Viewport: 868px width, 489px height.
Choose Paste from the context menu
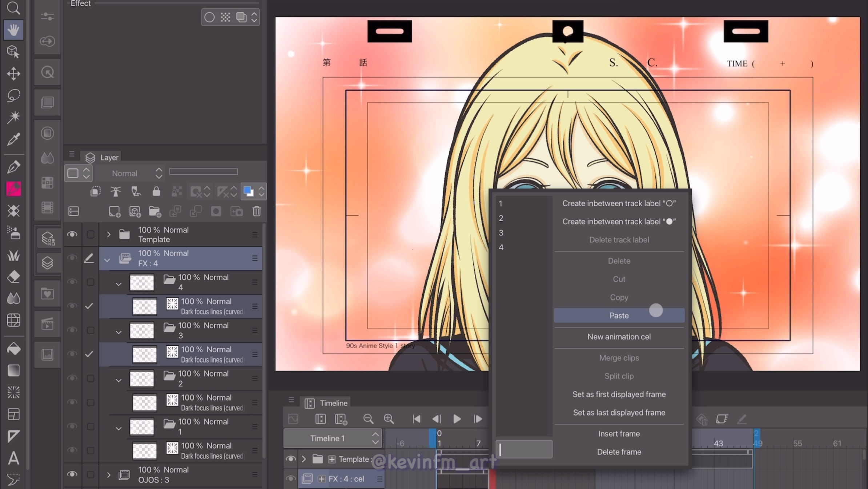click(x=619, y=315)
